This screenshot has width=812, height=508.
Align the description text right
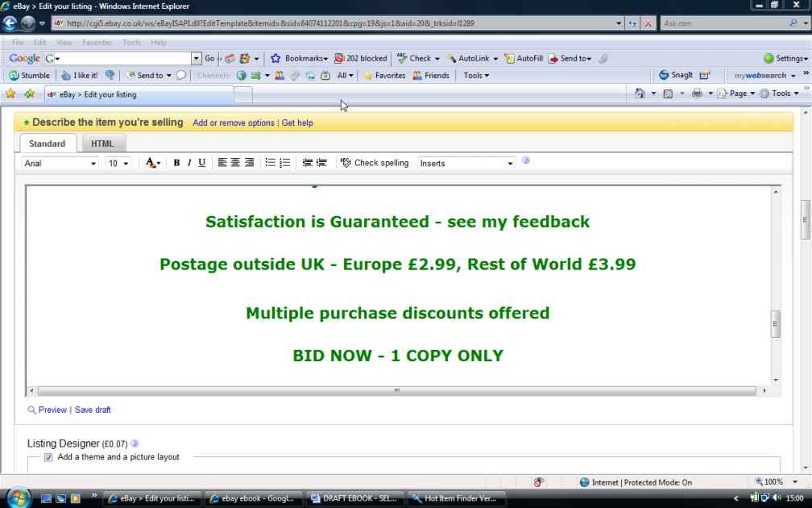coord(249,163)
